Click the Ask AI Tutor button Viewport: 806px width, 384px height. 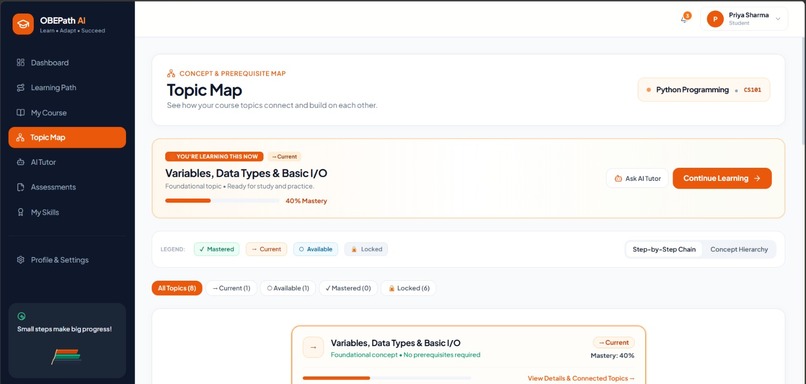pos(637,178)
